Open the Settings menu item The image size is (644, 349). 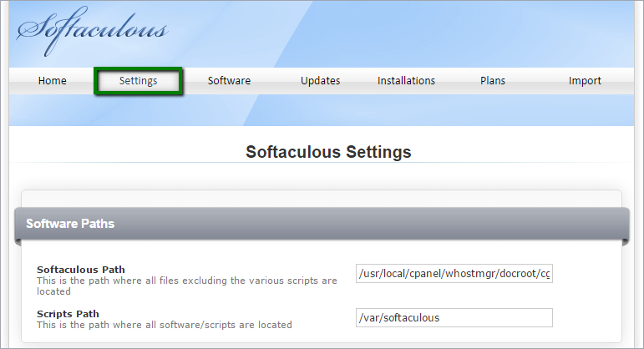click(138, 81)
